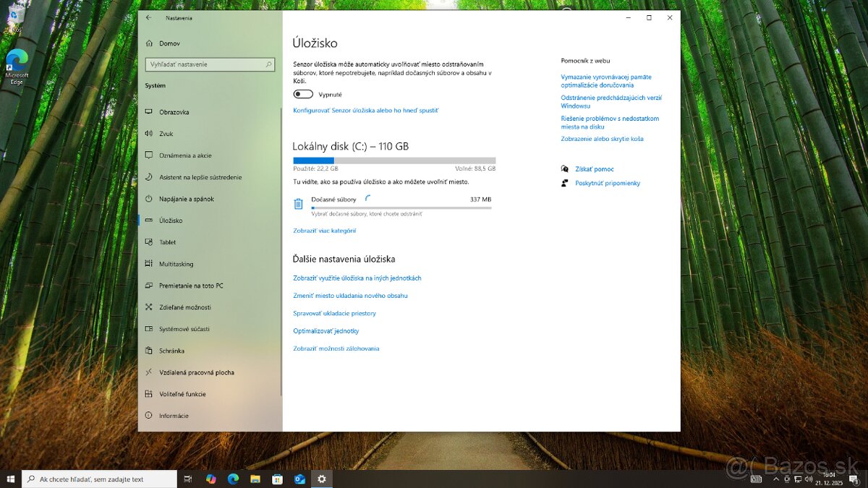Open Multitasking settings page
The image size is (868, 488).
pos(176,264)
